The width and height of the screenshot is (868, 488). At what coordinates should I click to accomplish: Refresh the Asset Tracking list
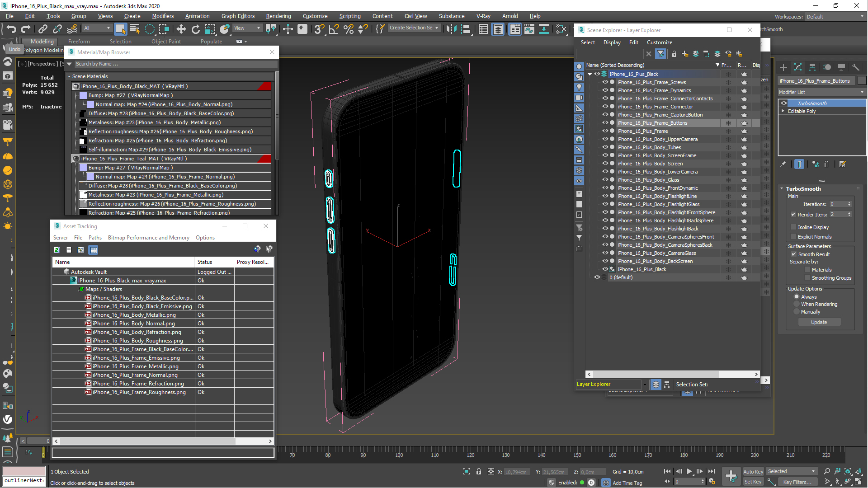click(57, 250)
